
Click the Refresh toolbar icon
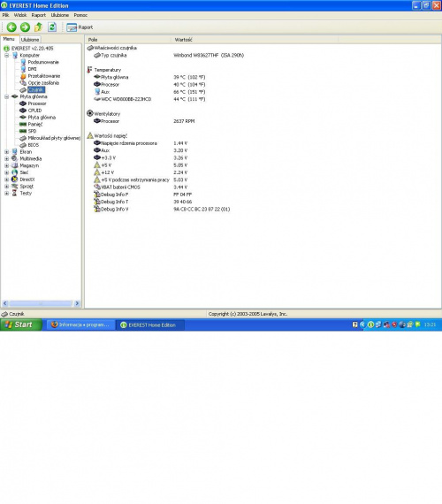click(52, 27)
